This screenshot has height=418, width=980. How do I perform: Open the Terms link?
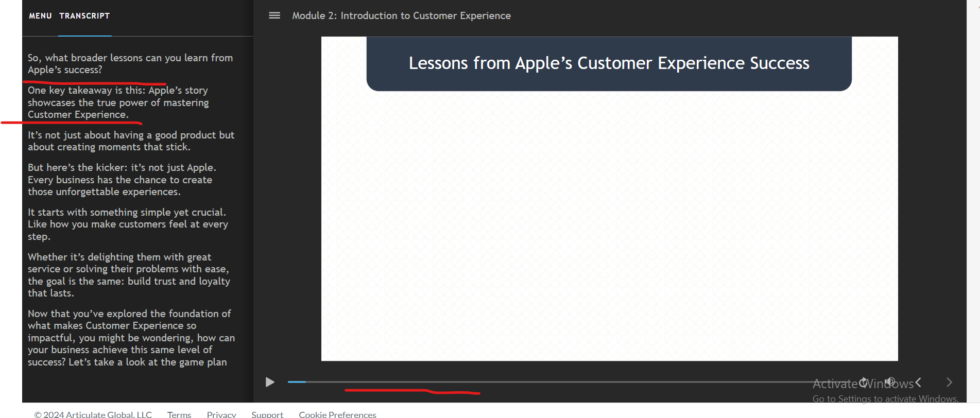179,414
